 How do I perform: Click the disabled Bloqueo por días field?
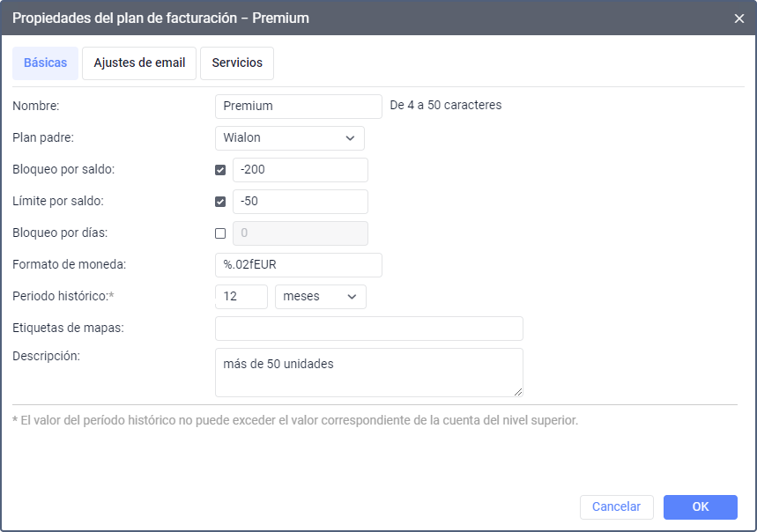tap(300, 233)
